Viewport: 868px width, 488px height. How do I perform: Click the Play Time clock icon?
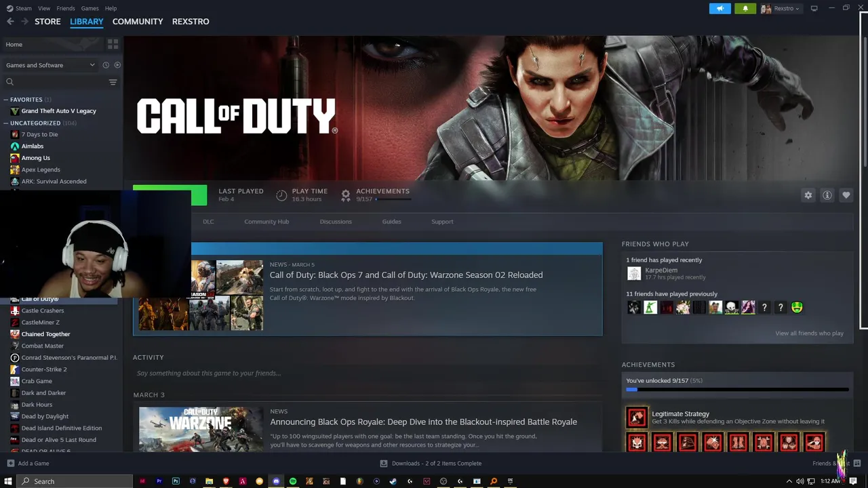point(281,195)
